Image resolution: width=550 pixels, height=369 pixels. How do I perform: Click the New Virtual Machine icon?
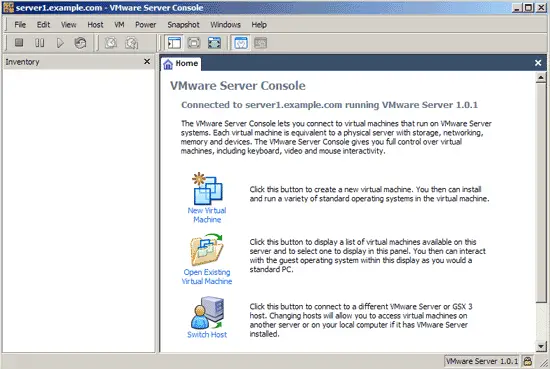207,189
